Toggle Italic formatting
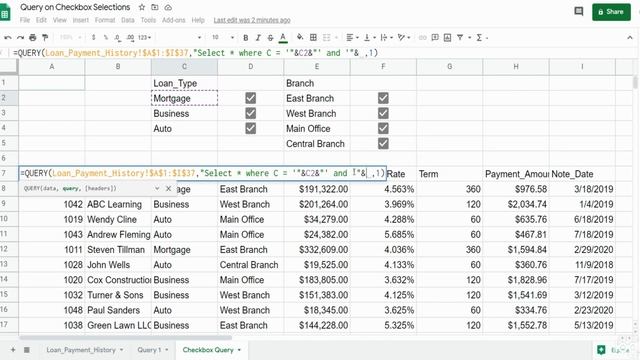Screen dimensions: 640x360 [x=258, y=38]
